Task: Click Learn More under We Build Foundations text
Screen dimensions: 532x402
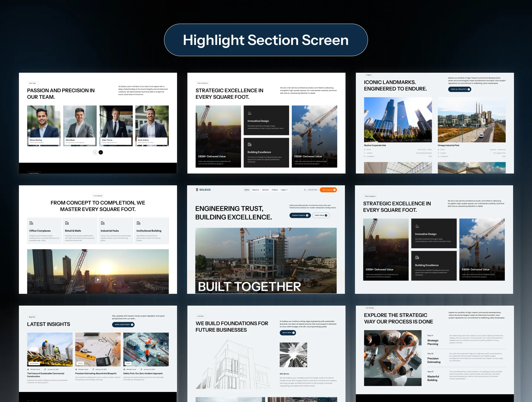Action: (288, 333)
